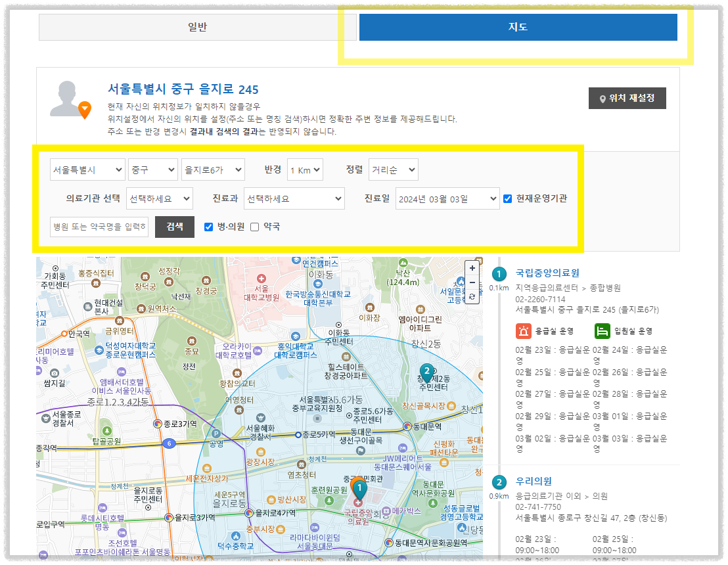This screenshot has width=728, height=565.
Task: Click the 동대문역사문화공원역 station icon
Action: tap(389, 542)
